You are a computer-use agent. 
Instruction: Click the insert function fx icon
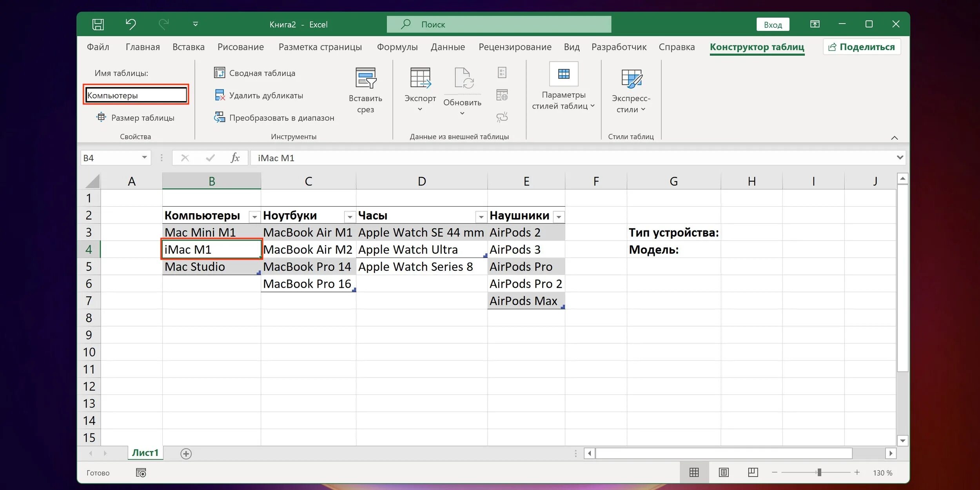click(x=235, y=158)
